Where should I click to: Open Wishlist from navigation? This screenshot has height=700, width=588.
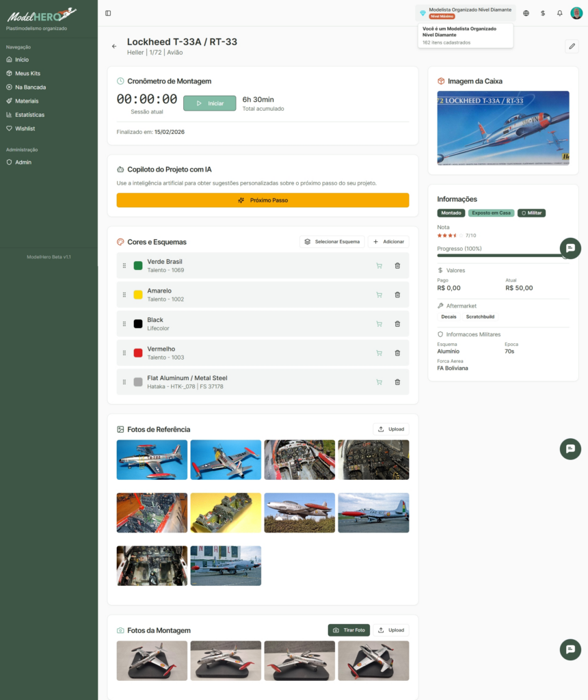pyautogui.click(x=25, y=129)
